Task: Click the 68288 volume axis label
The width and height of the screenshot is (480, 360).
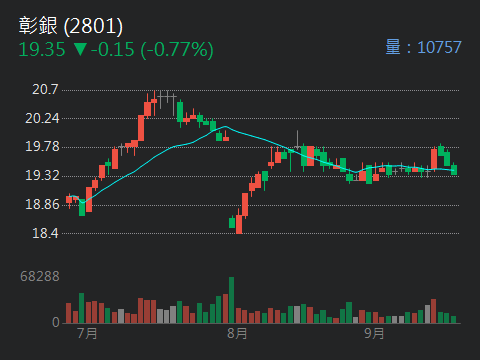Action: 40,276
